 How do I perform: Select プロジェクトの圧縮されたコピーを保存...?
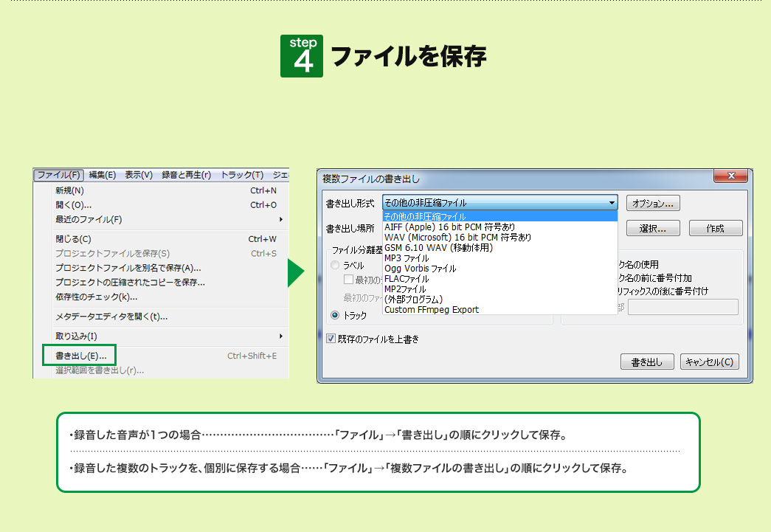coord(166,282)
